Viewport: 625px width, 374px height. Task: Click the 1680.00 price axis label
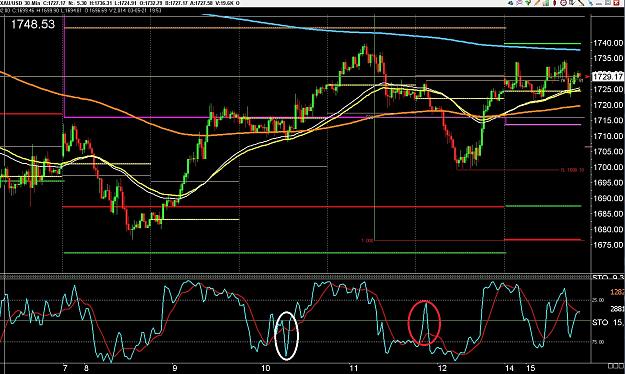(x=608, y=229)
